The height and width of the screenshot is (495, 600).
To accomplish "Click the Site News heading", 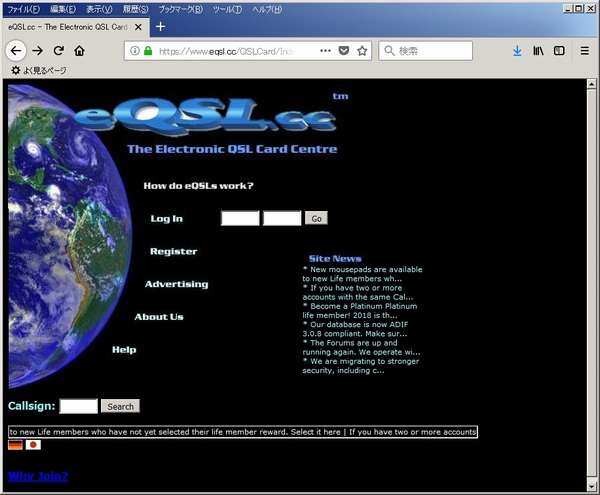I will tap(335, 259).
